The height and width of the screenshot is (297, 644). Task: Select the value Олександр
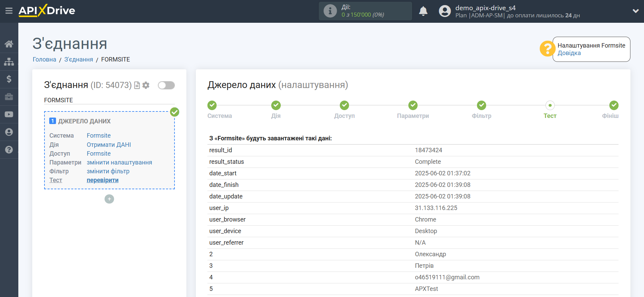point(430,254)
